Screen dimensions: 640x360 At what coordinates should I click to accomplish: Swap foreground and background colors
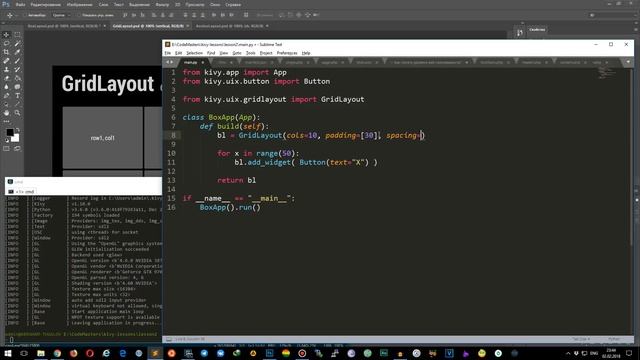click(x=18, y=130)
